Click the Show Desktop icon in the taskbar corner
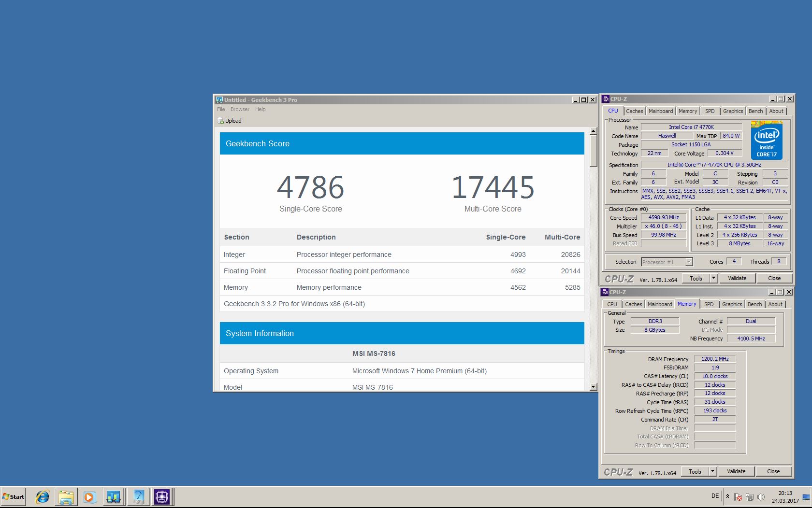 806,497
